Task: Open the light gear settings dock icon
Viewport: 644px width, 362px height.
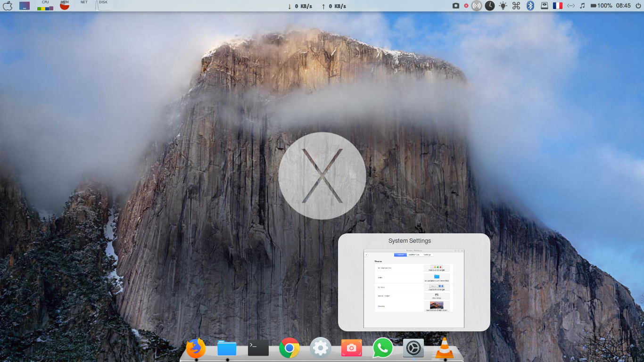Action: click(320, 348)
